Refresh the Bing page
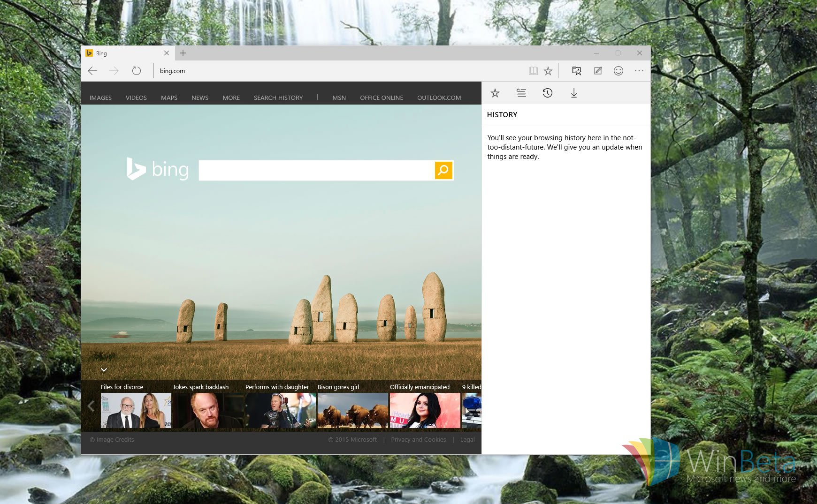 [x=137, y=71]
